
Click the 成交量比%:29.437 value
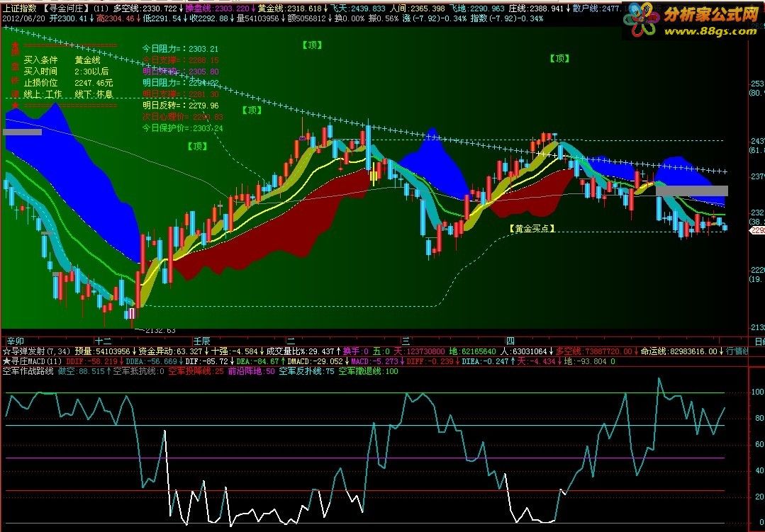pos(301,351)
